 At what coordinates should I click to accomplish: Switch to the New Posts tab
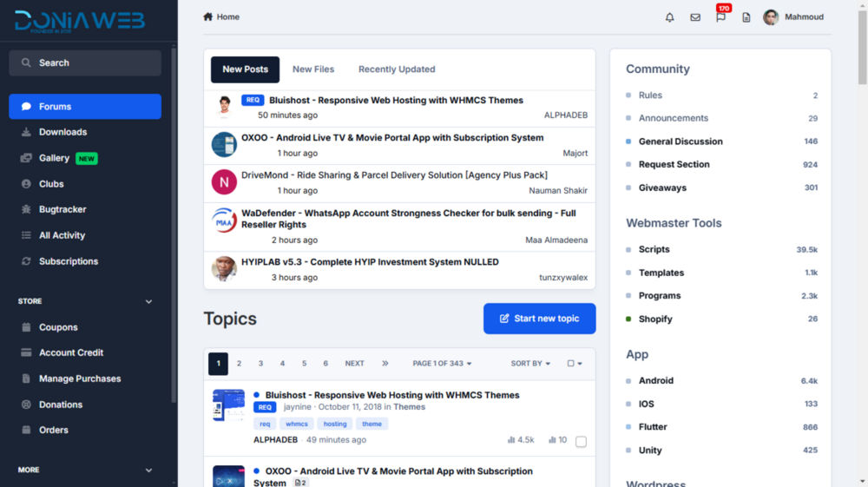[x=246, y=69]
